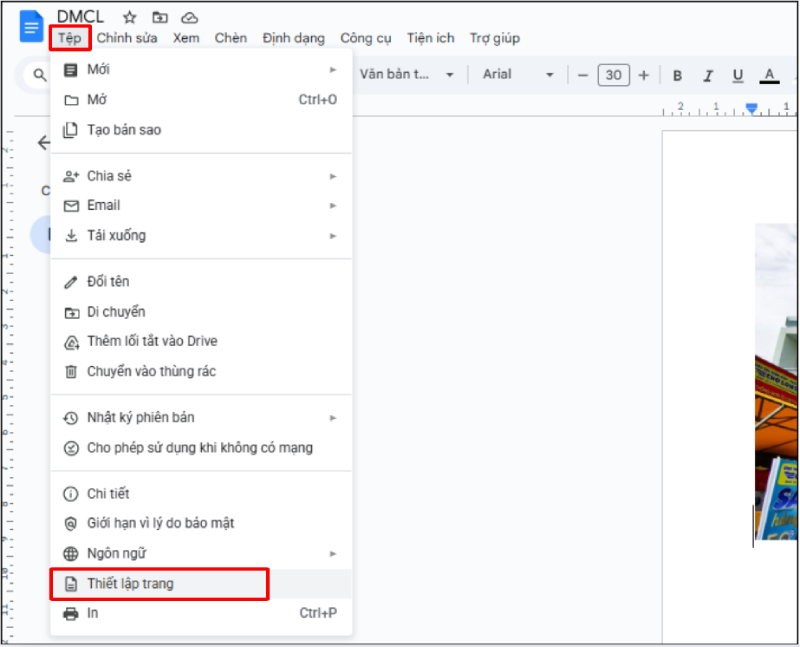Toggle Cho phép sử dụng khi không có mạng
Screen dimensions: 800x647
(199, 448)
